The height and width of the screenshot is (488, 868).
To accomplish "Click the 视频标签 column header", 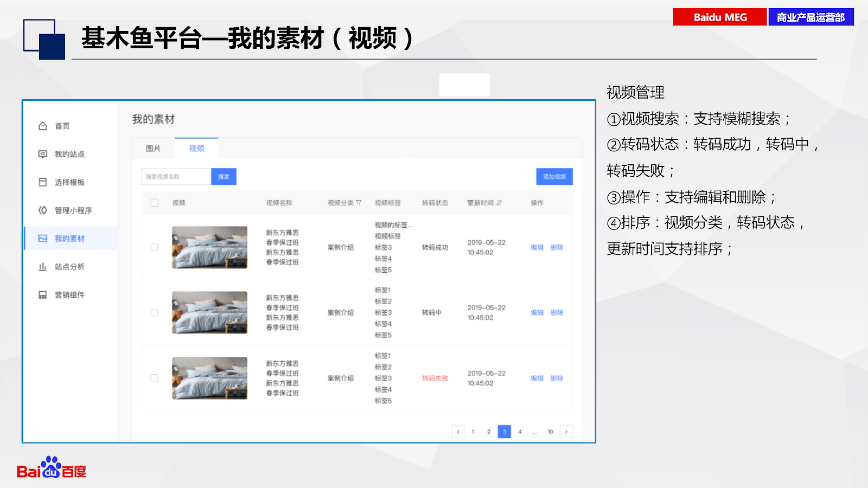I will tap(388, 203).
